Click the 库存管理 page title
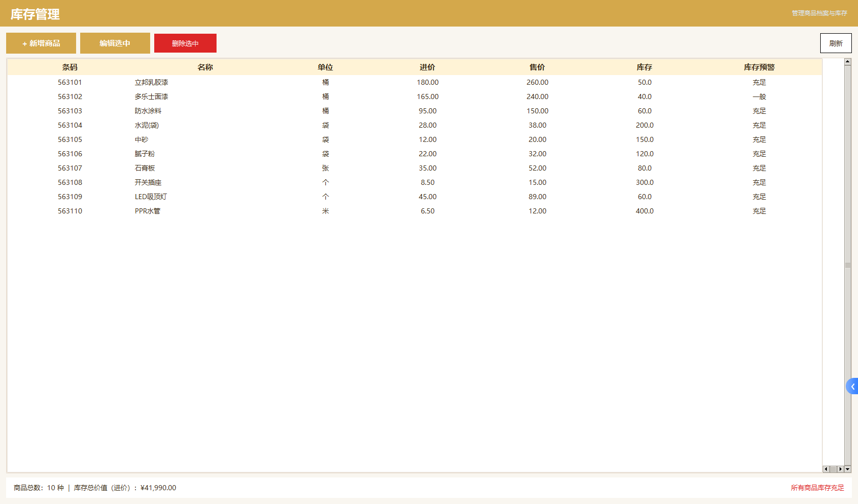This screenshot has width=858, height=504. tap(35, 14)
